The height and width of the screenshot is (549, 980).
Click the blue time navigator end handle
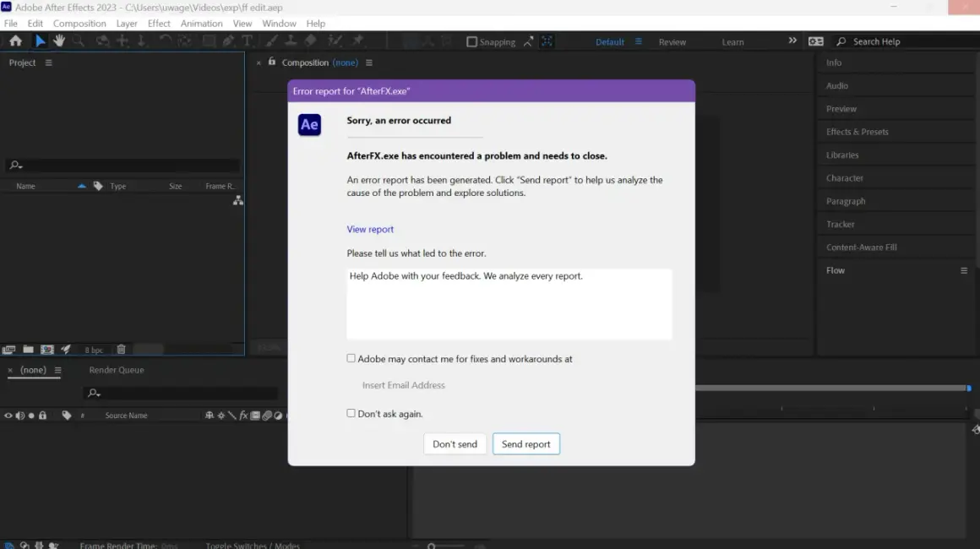[969, 388]
